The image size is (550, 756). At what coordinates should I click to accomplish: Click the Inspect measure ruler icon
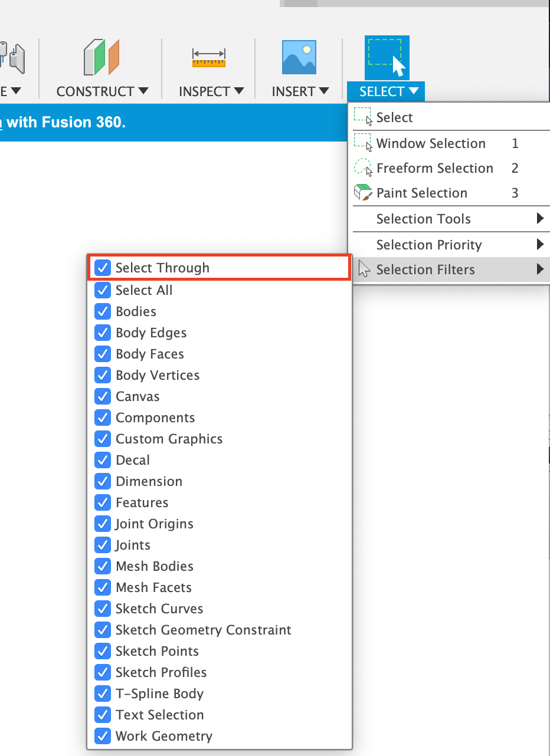(209, 57)
